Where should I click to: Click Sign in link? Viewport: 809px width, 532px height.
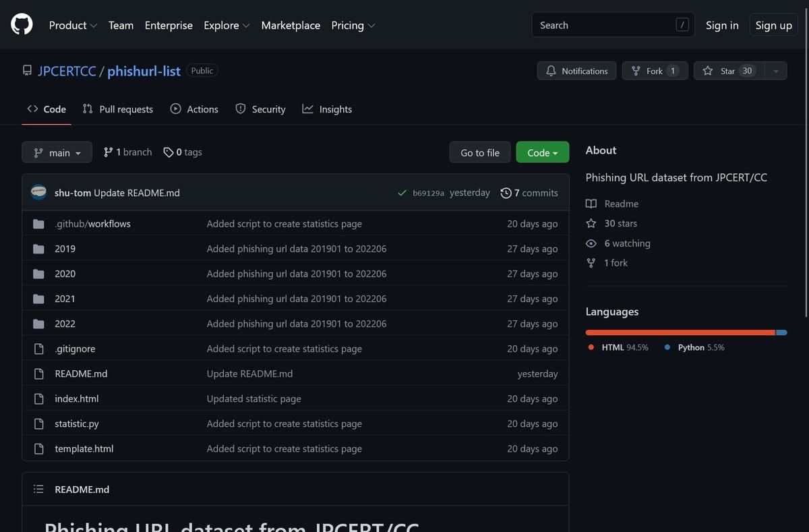point(722,25)
